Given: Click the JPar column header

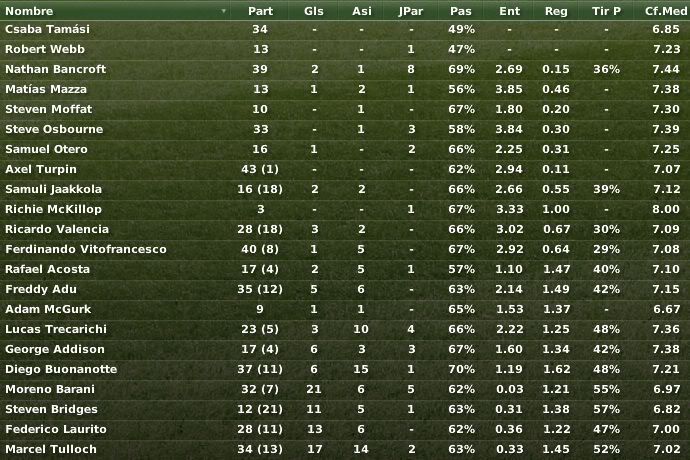Looking at the screenshot, I should [411, 11].
